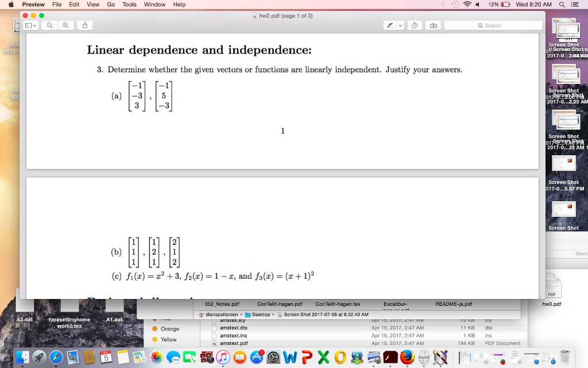Open Firefox from the Dock
The width and height of the screenshot is (588, 368).
point(407,356)
